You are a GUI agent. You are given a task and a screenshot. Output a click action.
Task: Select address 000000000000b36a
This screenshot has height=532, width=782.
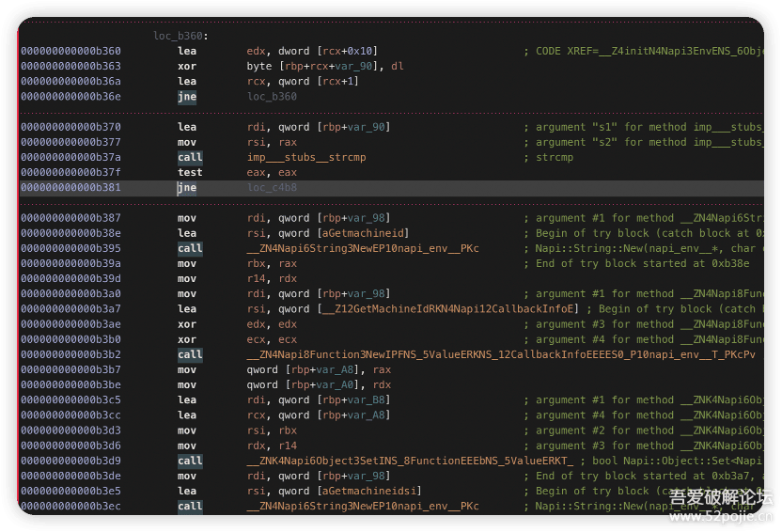click(70, 81)
